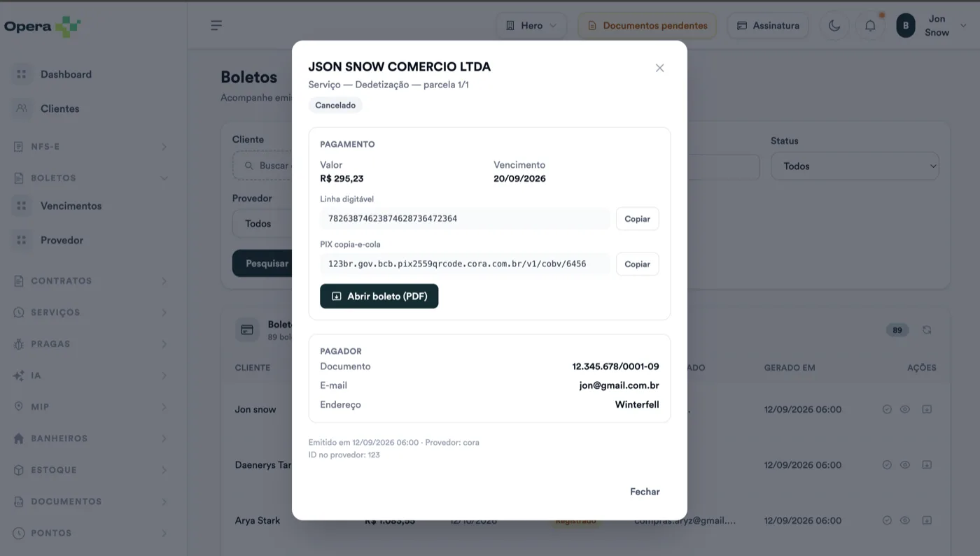Viewport: 980px width, 556px height.
Task: Click the Pesquisar button
Action: click(266, 264)
